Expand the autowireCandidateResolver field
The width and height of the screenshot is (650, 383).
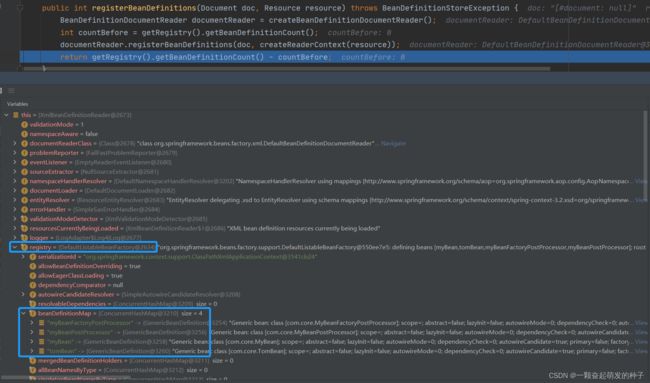24,295
